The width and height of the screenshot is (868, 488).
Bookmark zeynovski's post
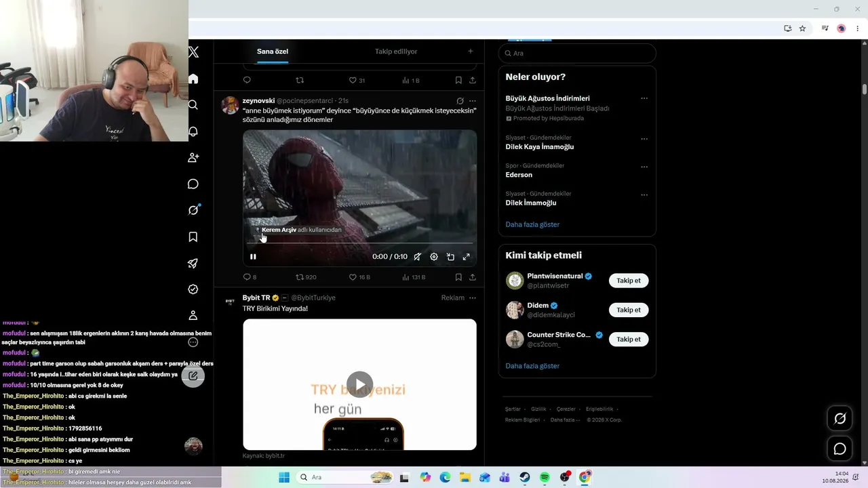[x=458, y=277]
